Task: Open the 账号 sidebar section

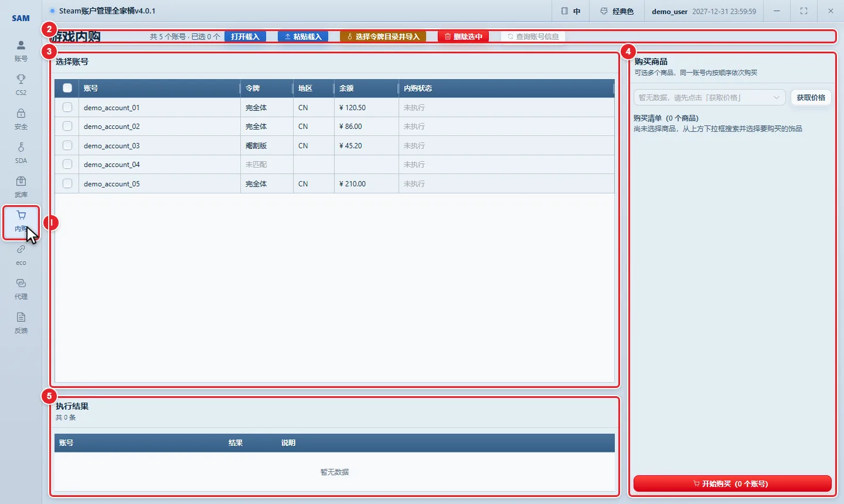Action: (x=21, y=51)
